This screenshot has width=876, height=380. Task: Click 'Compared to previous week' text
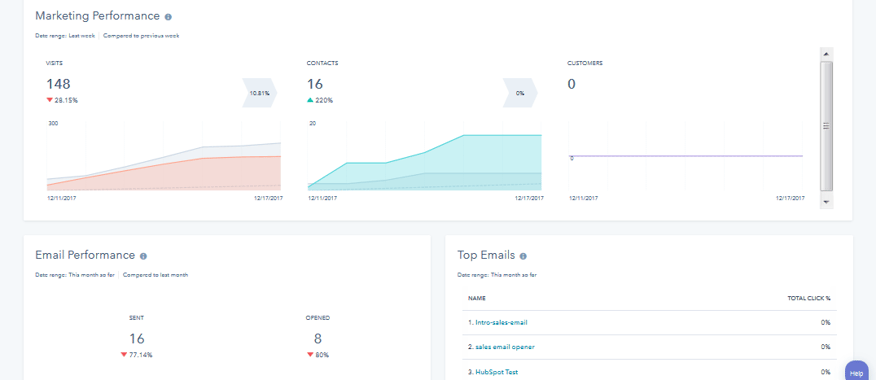pos(141,36)
